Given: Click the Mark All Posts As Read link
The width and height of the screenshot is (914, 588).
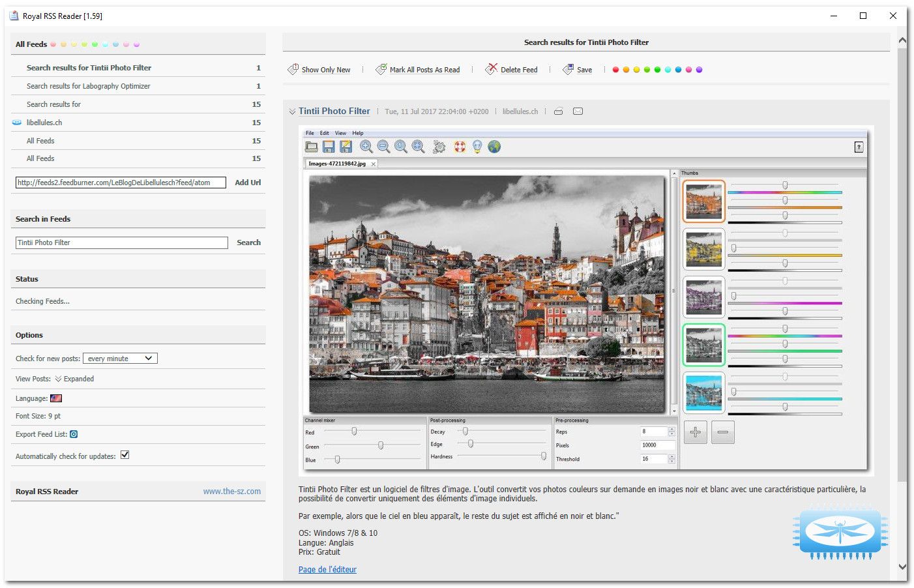Looking at the screenshot, I should pos(424,70).
